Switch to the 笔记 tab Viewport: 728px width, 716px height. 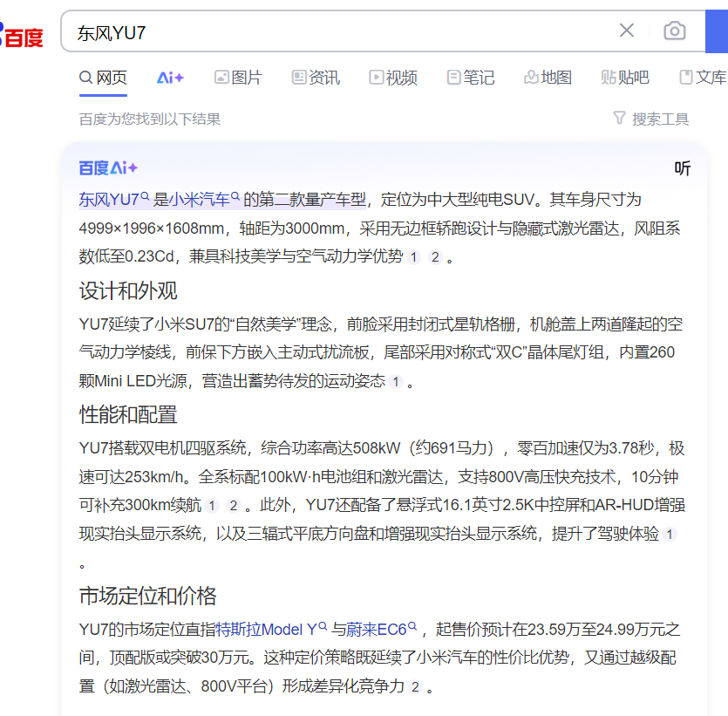click(470, 78)
